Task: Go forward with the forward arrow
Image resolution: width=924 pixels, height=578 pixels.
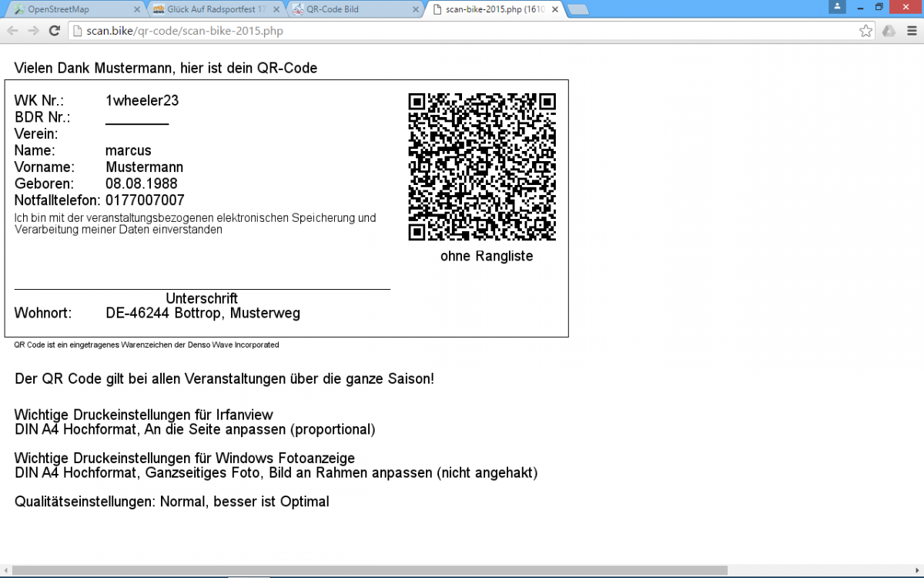Action: coord(33,31)
